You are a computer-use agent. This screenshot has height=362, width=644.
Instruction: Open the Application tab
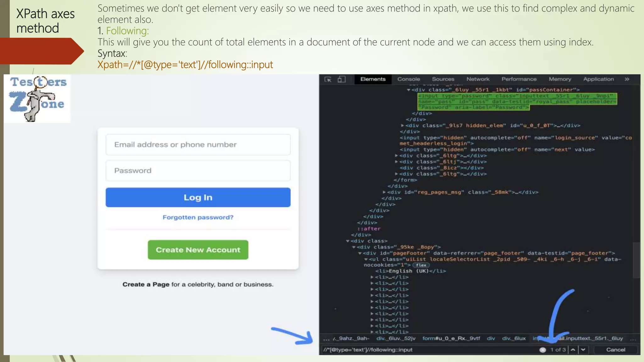(x=598, y=79)
